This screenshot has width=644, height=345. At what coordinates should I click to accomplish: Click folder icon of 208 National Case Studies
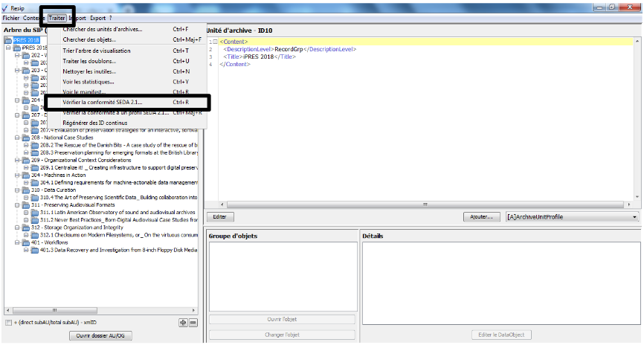coord(26,138)
